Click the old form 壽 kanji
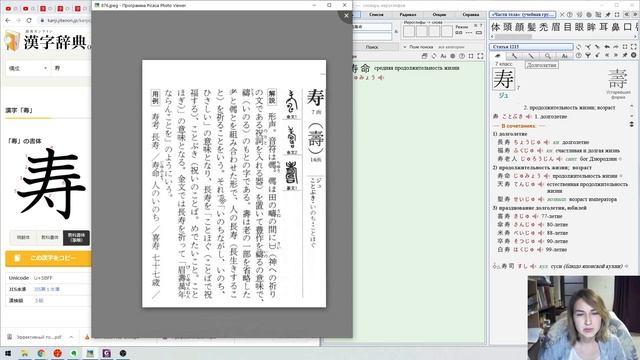Viewport: 640px width, 360px height. [618, 79]
